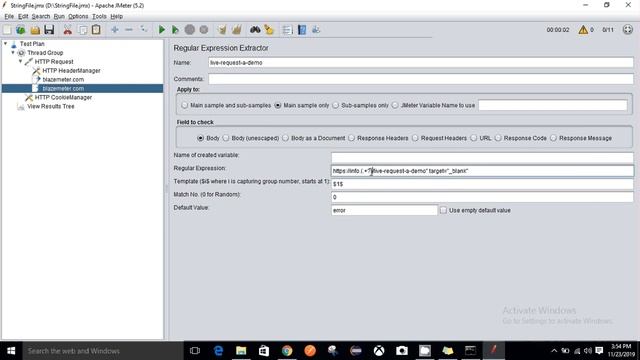This screenshot has width=640, height=360.
Task: Click the remote engine status icon
Action: tap(628, 30)
